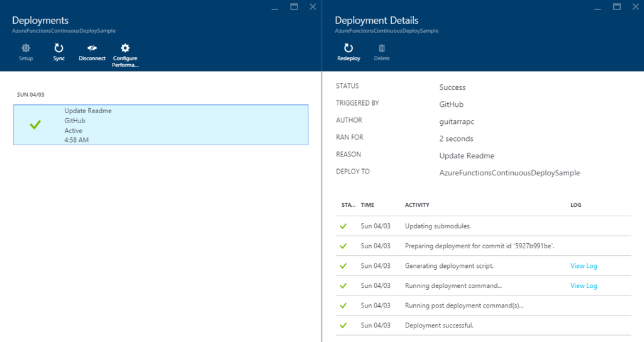Select the Deployment successful row

pos(439,325)
